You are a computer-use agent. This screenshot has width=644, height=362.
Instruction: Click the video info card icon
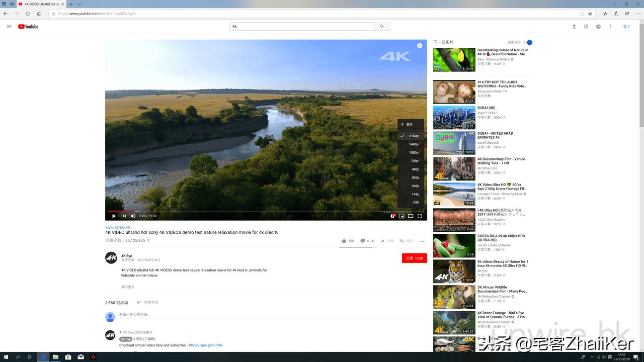[420, 46]
